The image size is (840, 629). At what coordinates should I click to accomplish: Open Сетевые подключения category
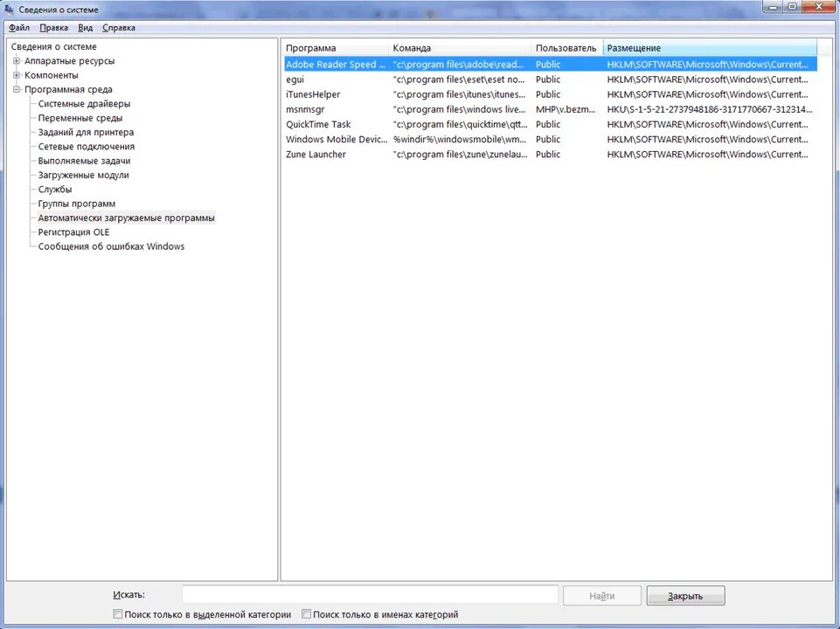point(87,147)
